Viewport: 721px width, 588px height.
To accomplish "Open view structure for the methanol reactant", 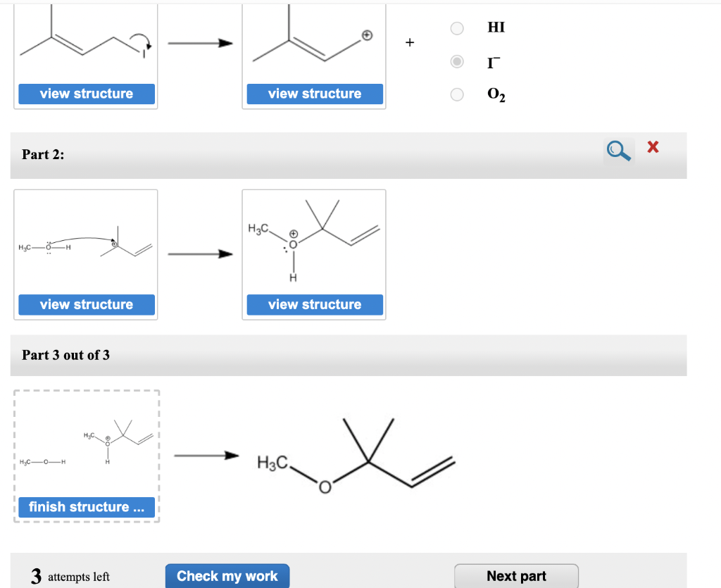I will pos(86,304).
